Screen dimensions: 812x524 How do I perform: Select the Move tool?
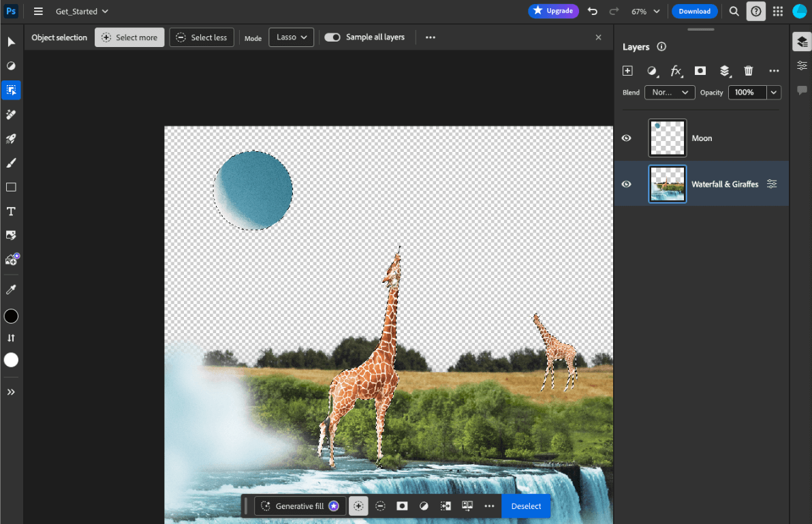coord(11,42)
